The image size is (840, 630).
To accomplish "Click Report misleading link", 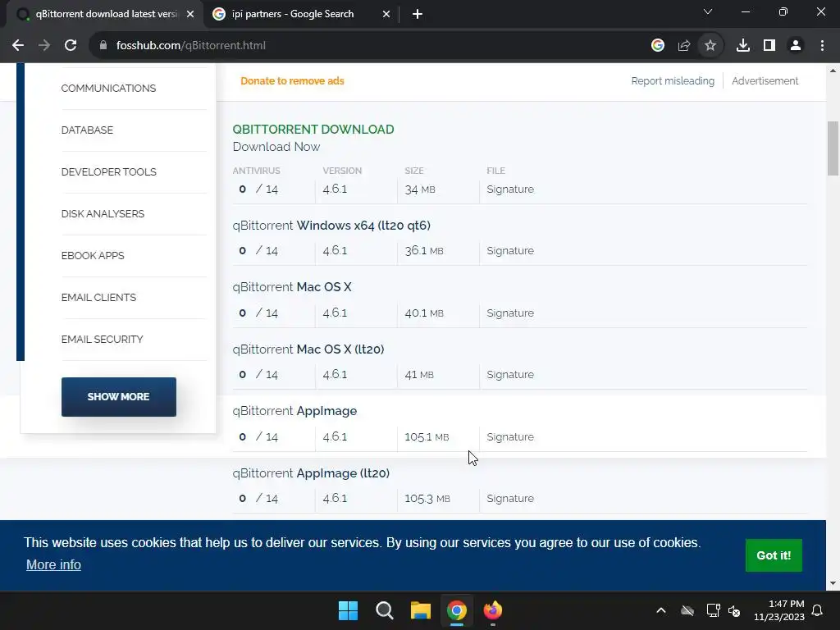I will pyautogui.click(x=673, y=81).
